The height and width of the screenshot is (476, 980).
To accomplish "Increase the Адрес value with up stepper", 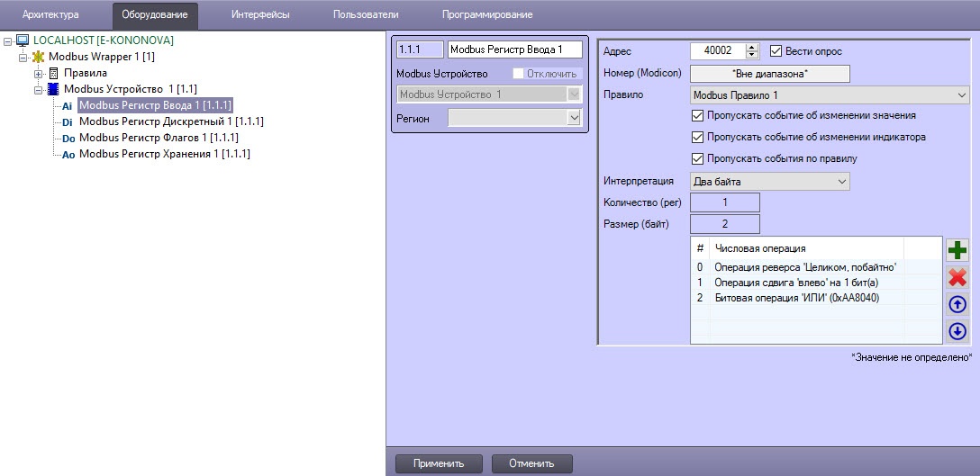I will tap(752, 48).
